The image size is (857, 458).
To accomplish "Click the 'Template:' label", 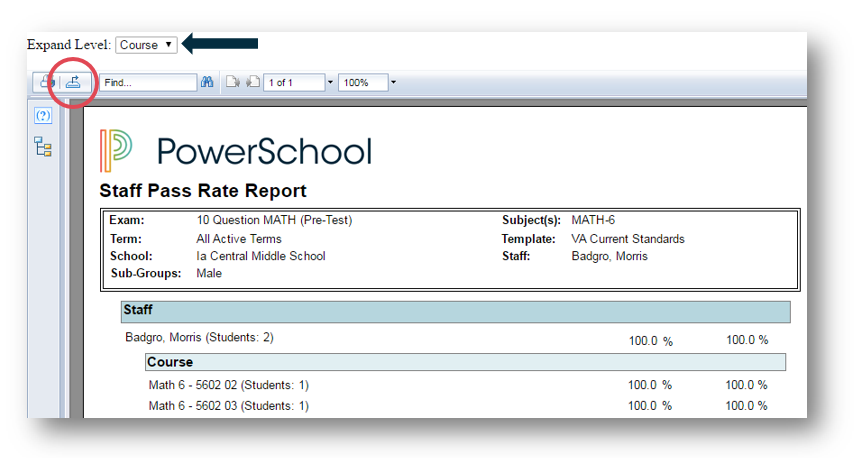I will coord(529,239).
